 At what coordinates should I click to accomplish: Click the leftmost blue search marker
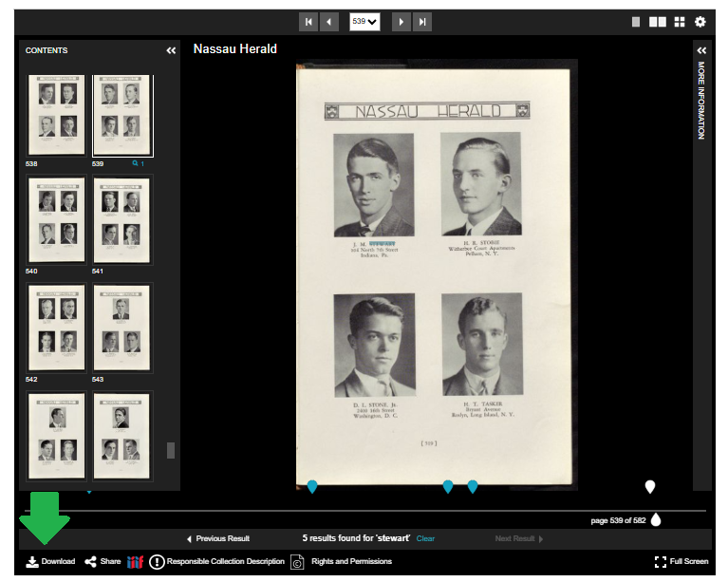312,486
